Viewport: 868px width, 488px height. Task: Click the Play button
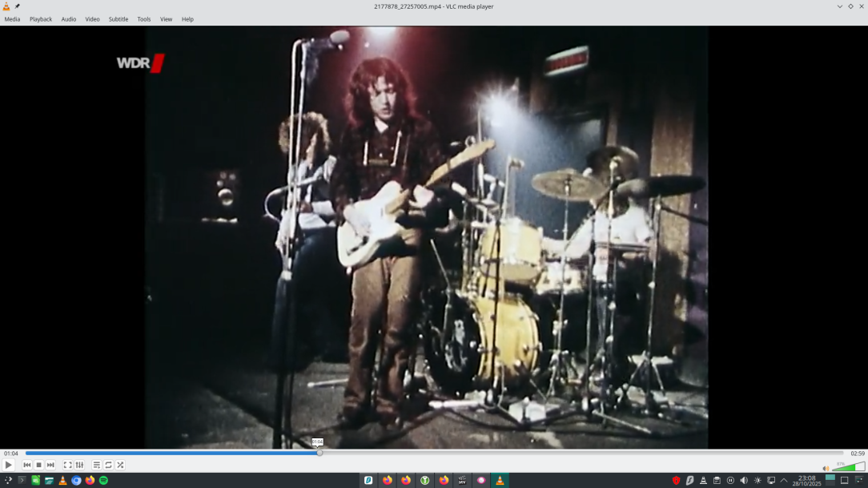click(8, 466)
